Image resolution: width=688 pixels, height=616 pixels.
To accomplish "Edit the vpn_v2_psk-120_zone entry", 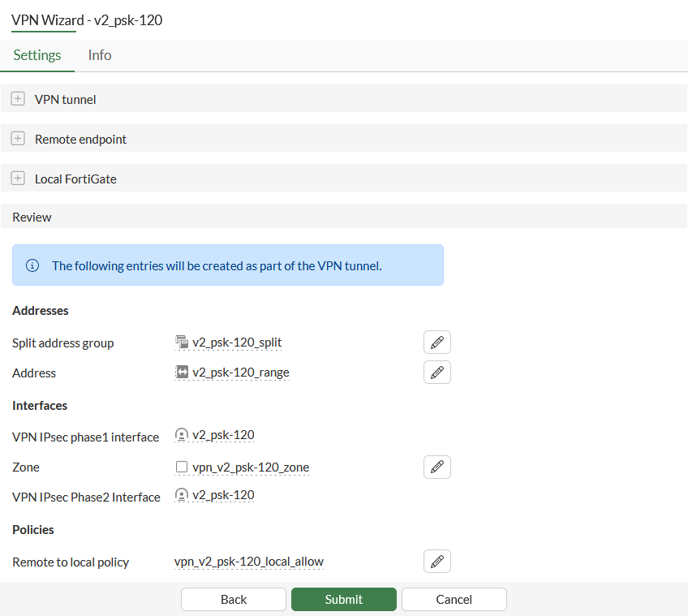I will click(x=436, y=467).
